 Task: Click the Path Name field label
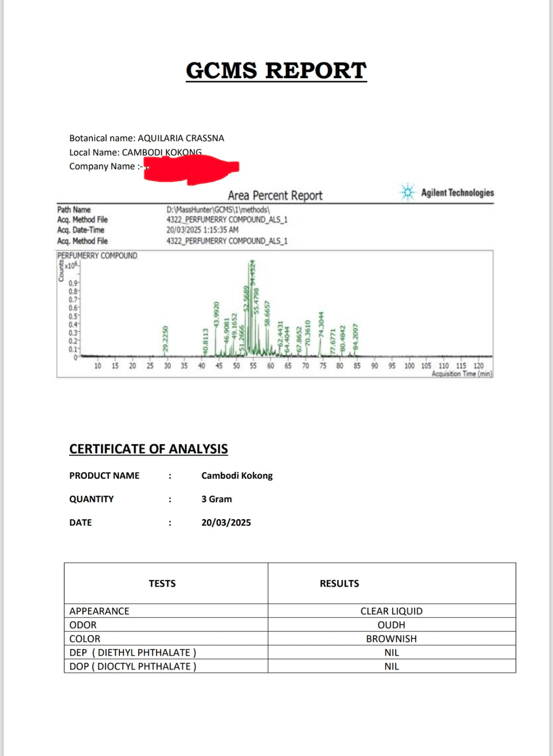tap(74, 209)
